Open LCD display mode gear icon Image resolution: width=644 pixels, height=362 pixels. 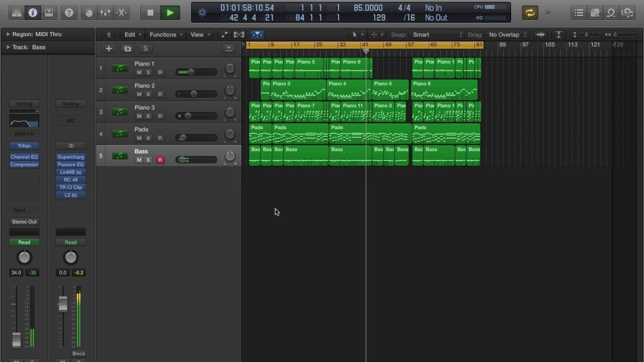click(202, 13)
